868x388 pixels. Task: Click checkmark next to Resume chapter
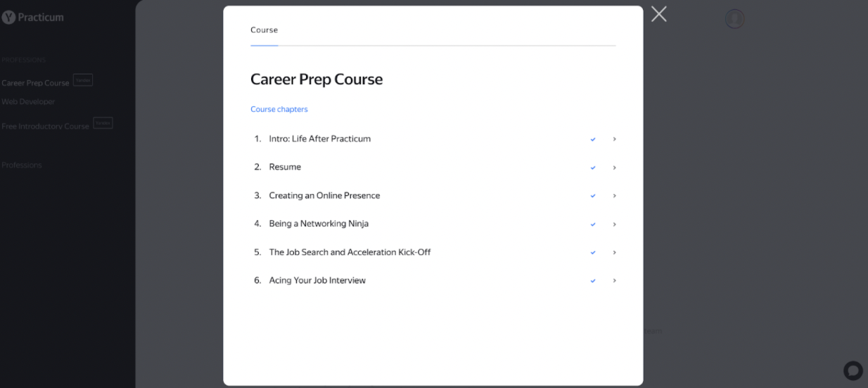point(593,168)
